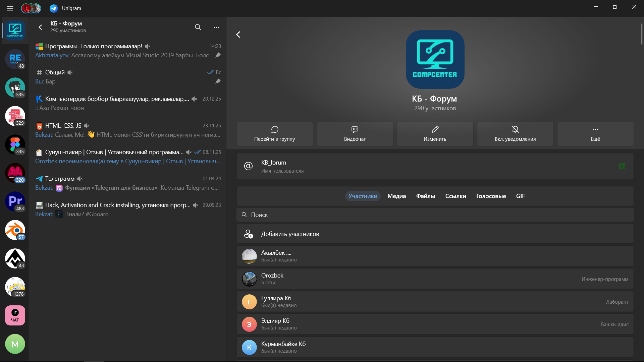
Task: Open search in the КБ - Форум header
Action: point(198,27)
